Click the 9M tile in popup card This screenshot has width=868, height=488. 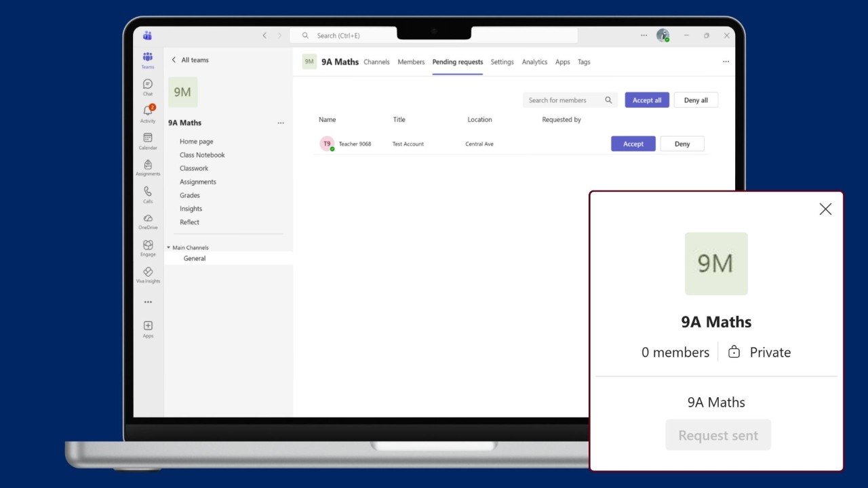pyautogui.click(x=716, y=264)
